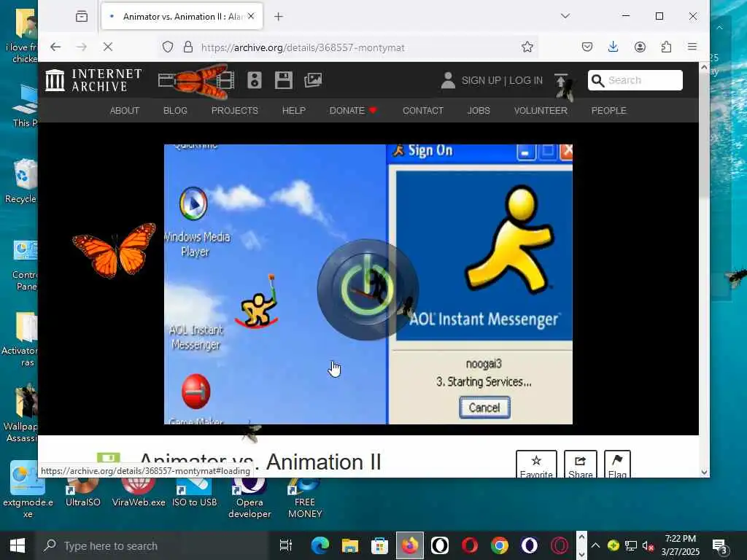The width and height of the screenshot is (747, 560).
Task: Click the taskbar clock showing 7:22 PM
Action: click(x=681, y=545)
